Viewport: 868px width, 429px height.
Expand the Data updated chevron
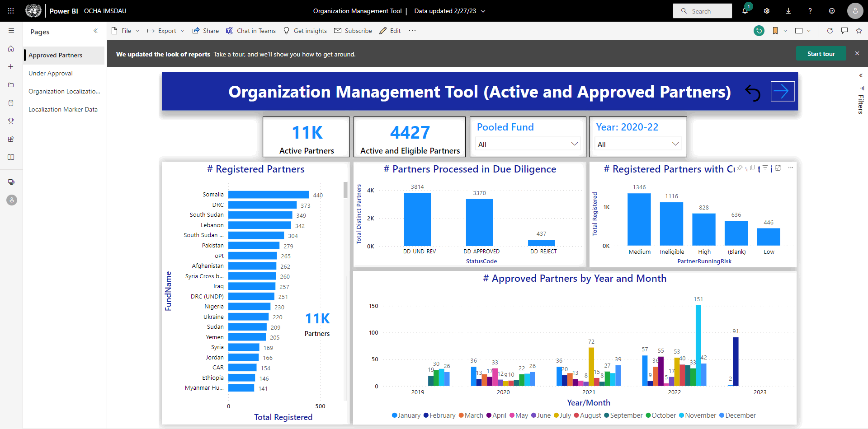click(x=483, y=11)
